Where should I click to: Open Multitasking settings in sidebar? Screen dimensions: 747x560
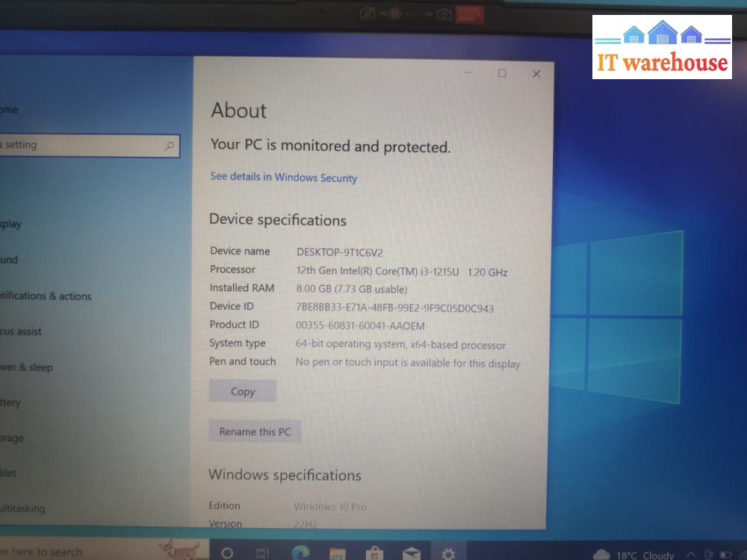(22, 508)
